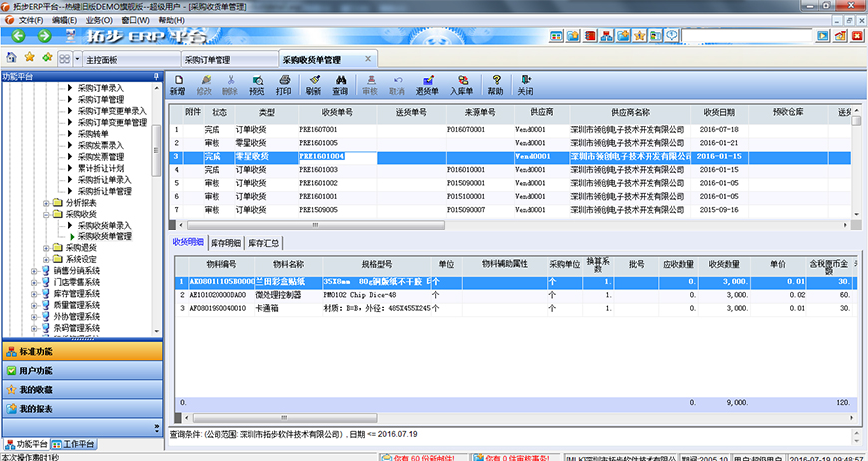Viewport: 868px width, 461px height.
Task: Expand the 销售分销系统 tree node
Action: click(x=35, y=271)
